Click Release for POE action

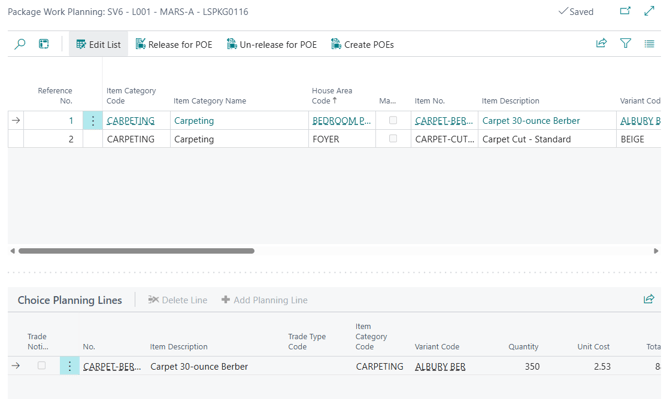coord(174,44)
